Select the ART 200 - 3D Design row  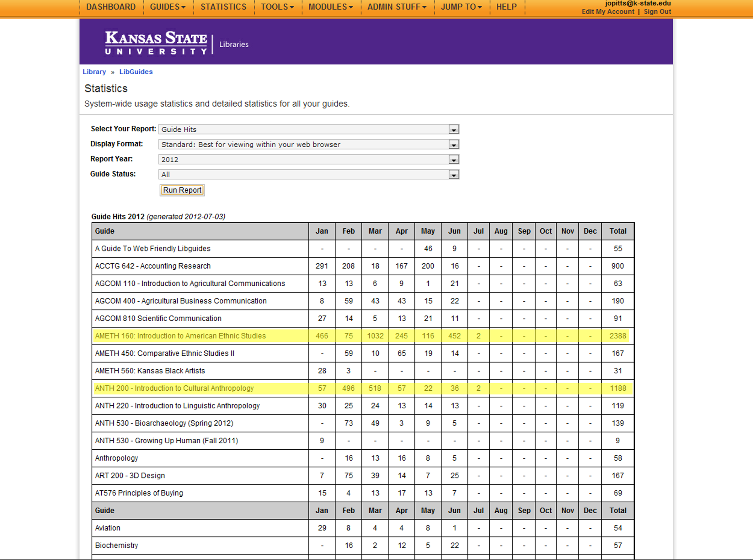point(363,476)
